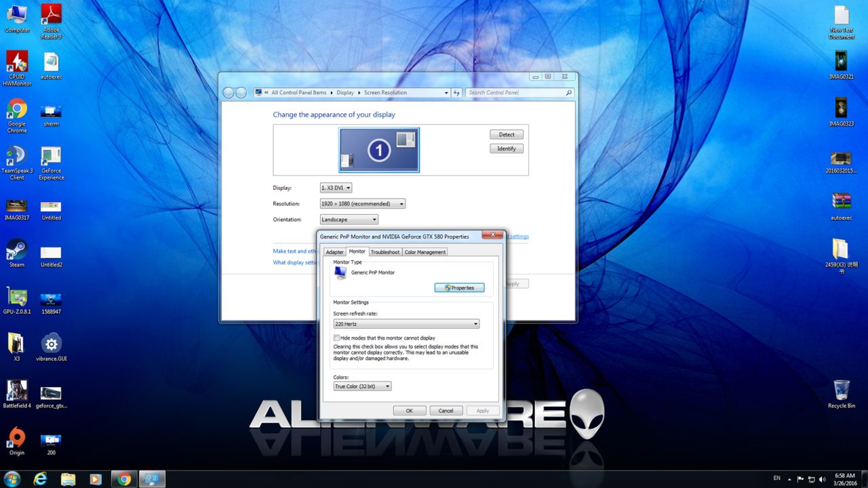This screenshot has height=488, width=868.
Task: Refresh the Control Panel address bar
Action: pos(457,93)
